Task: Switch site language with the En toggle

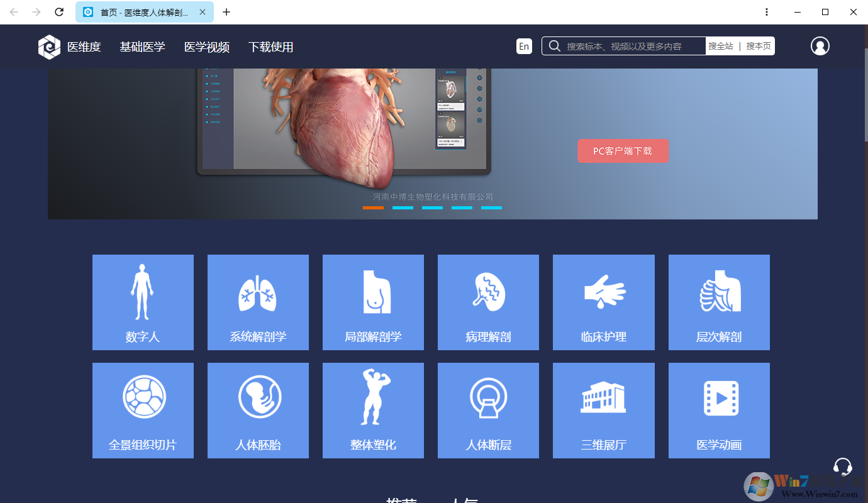Action: pos(524,46)
